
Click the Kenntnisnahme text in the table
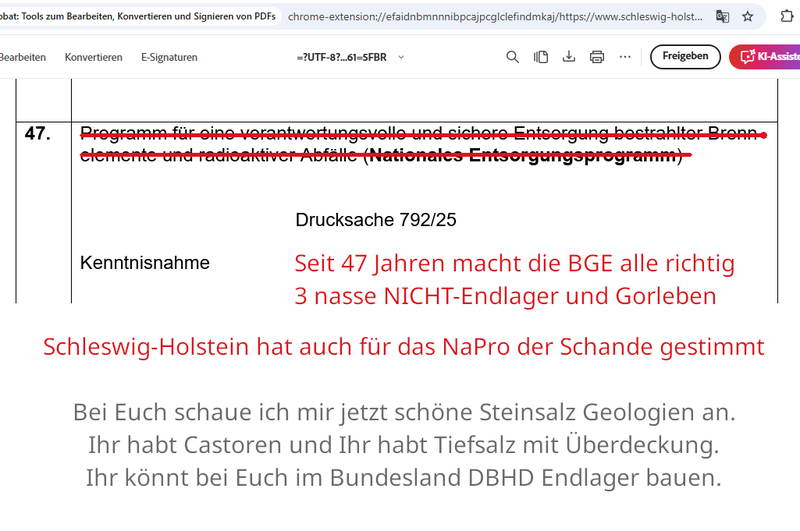[x=145, y=263]
